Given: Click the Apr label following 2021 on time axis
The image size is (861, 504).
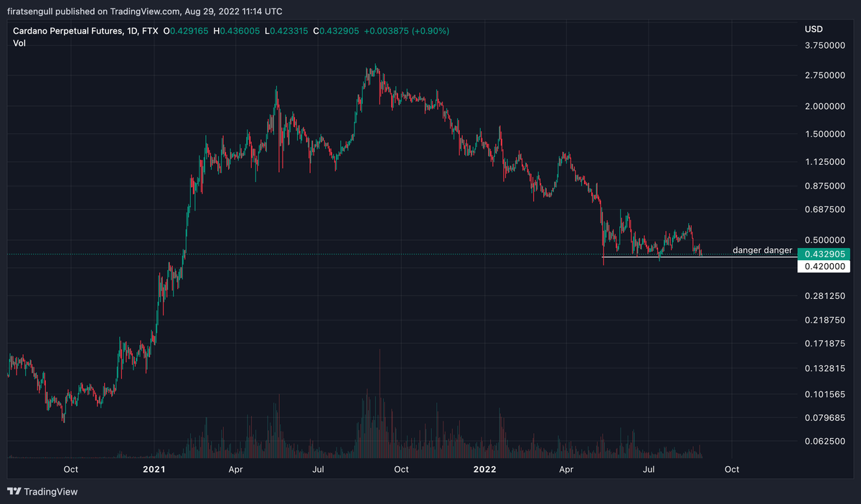Looking at the screenshot, I should pyautogui.click(x=235, y=470).
